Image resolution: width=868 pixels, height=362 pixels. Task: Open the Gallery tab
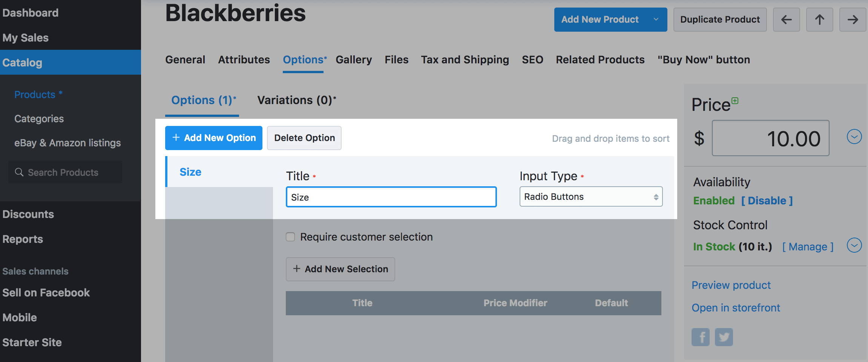(354, 60)
